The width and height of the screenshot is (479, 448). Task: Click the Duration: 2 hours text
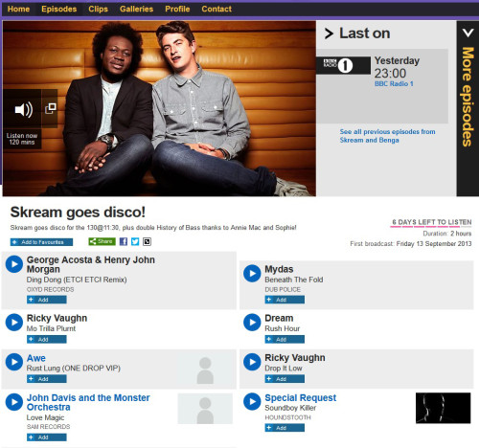(447, 234)
